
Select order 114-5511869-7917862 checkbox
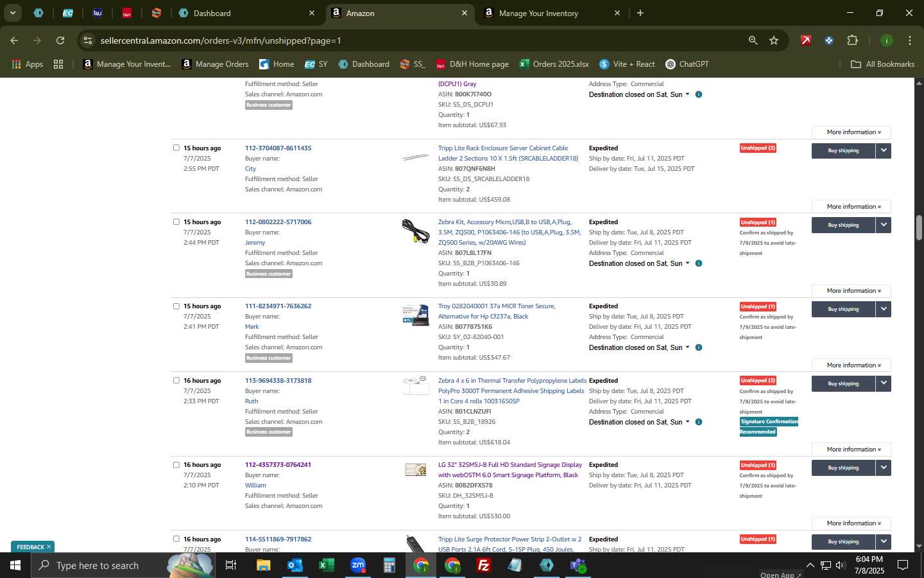point(176,539)
